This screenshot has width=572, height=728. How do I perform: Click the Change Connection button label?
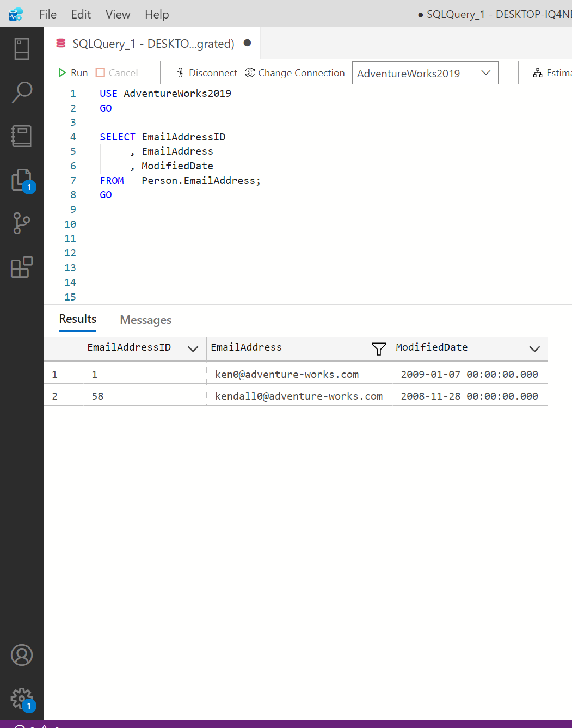click(x=302, y=72)
